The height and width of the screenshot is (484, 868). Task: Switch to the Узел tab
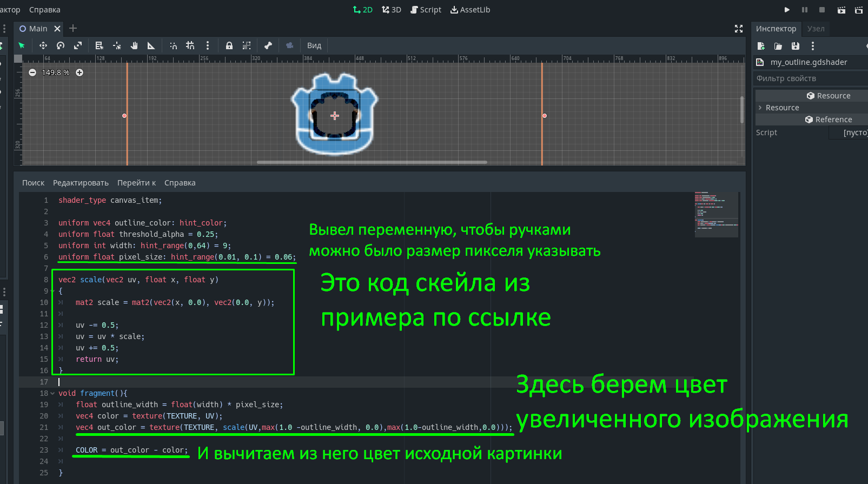pos(816,29)
